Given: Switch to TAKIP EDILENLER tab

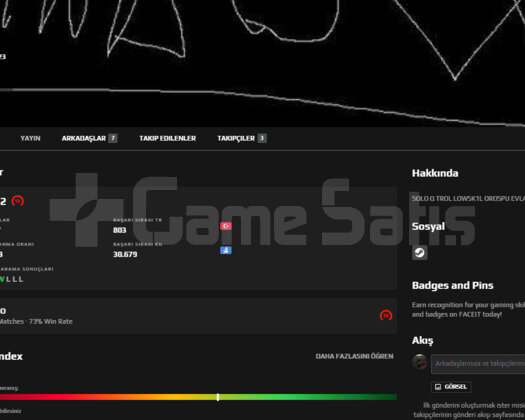Looking at the screenshot, I should coord(167,138).
